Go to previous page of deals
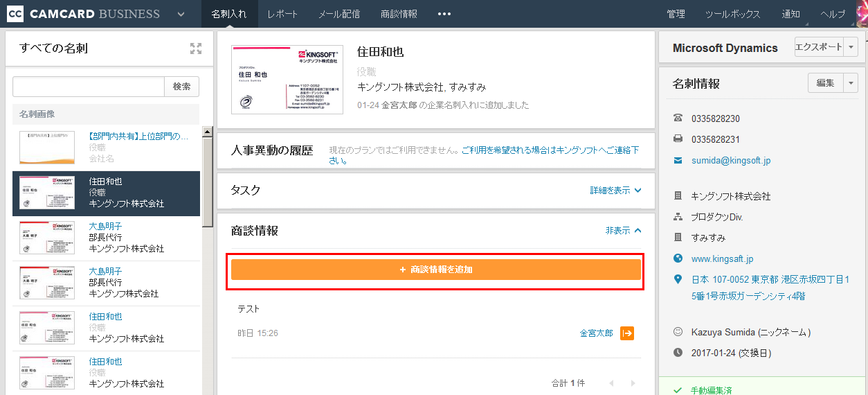 point(611,383)
